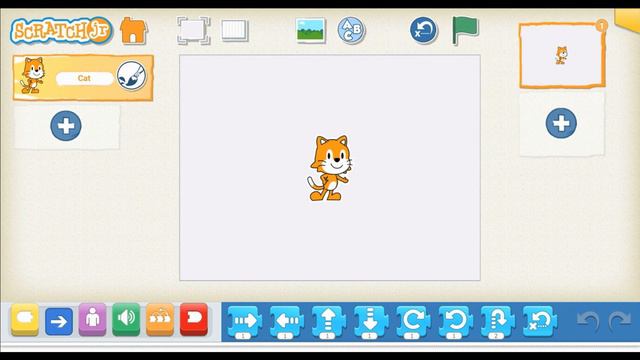This screenshot has height=360, width=640.
Task: Pick the Move Right block
Action: click(x=244, y=322)
